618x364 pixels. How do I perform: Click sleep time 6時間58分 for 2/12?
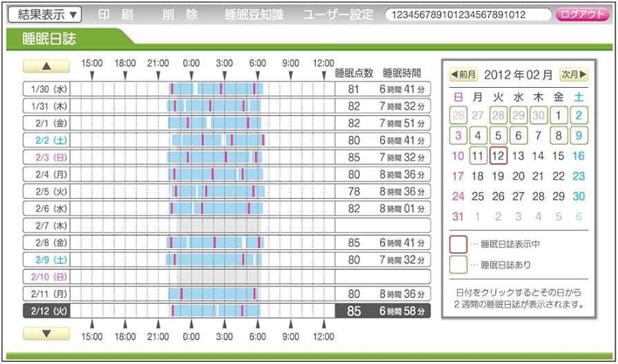pyautogui.click(x=402, y=312)
